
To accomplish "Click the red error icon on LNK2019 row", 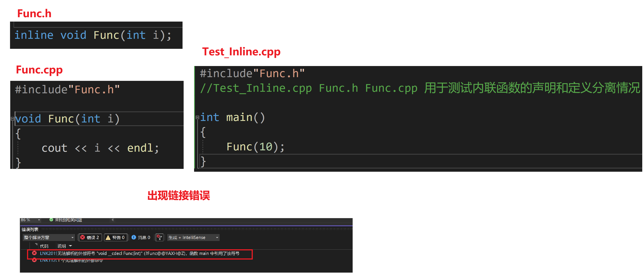I will [34, 253].
